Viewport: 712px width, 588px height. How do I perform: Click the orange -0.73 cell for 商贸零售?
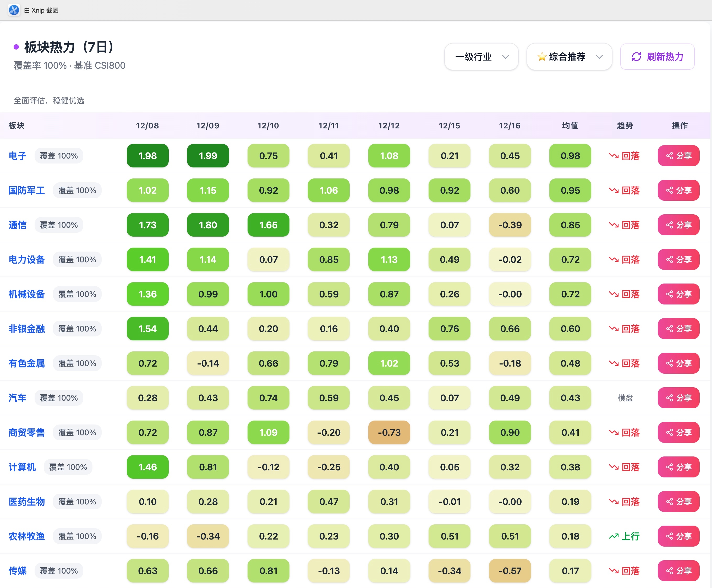click(389, 433)
